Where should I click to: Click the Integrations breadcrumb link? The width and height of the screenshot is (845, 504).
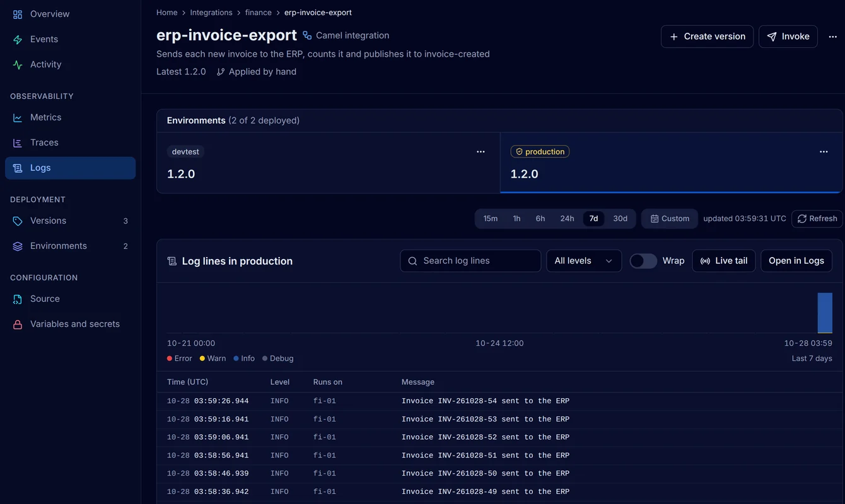click(211, 13)
